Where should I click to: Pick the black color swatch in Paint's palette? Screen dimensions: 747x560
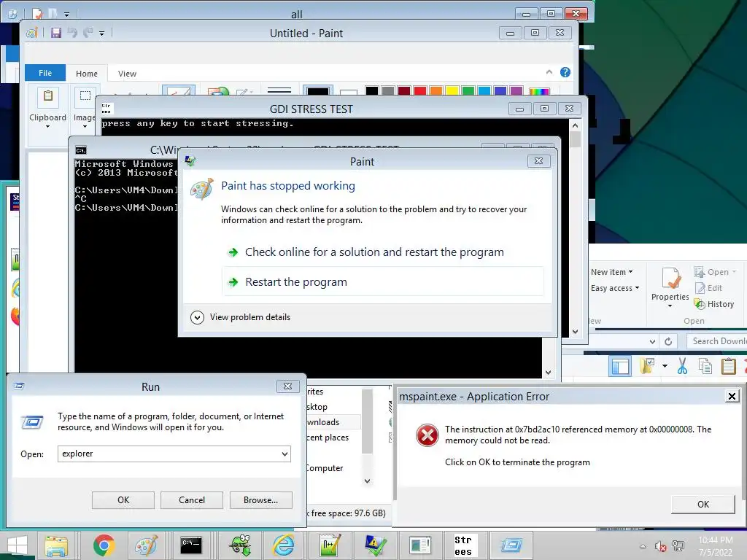tap(372, 90)
